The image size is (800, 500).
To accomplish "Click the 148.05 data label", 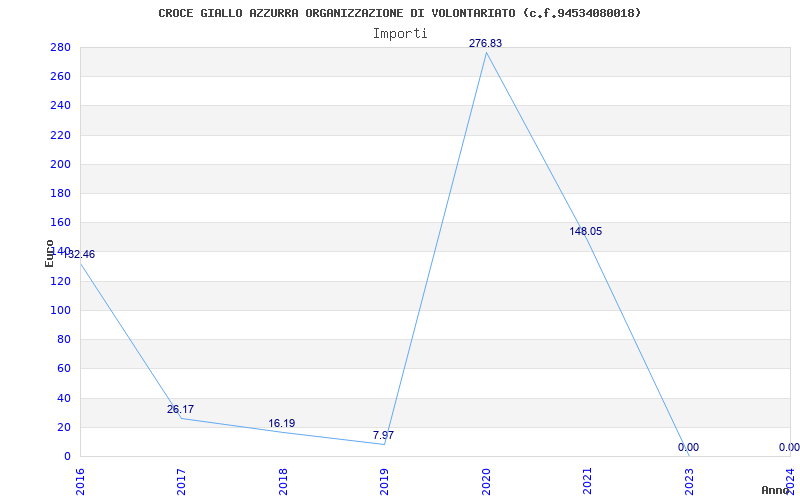I will click(x=586, y=231).
